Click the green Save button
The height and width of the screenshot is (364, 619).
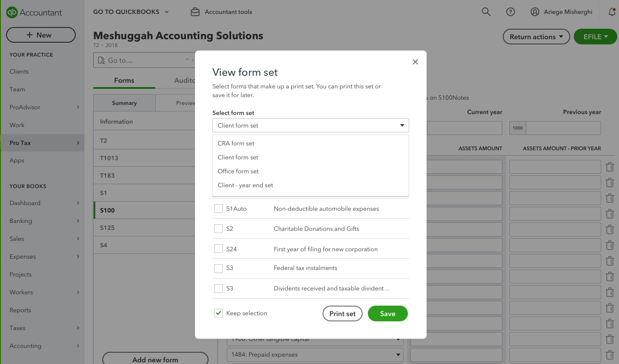[x=388, y=313]
